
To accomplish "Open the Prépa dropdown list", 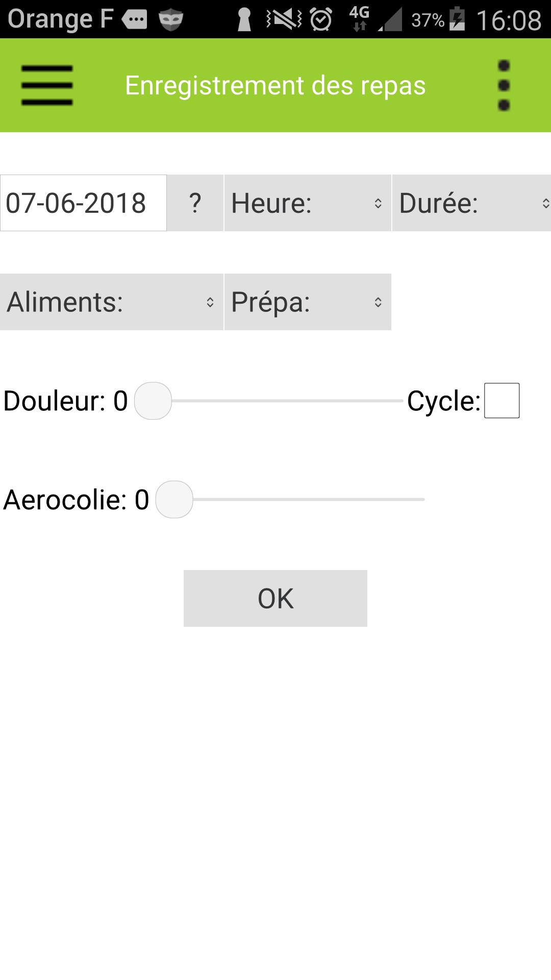I will (x=308, y=302).
